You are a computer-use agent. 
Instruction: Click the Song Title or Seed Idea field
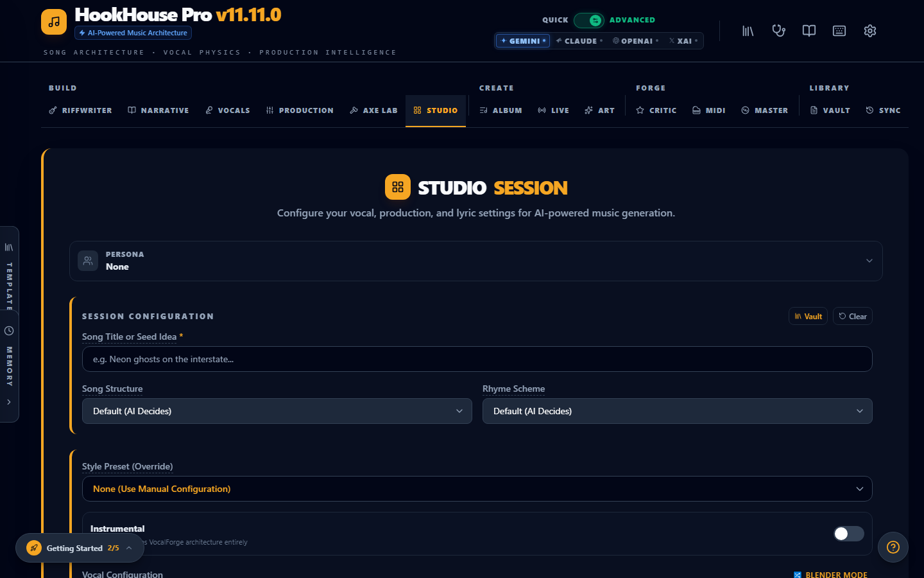click(477, 359)
